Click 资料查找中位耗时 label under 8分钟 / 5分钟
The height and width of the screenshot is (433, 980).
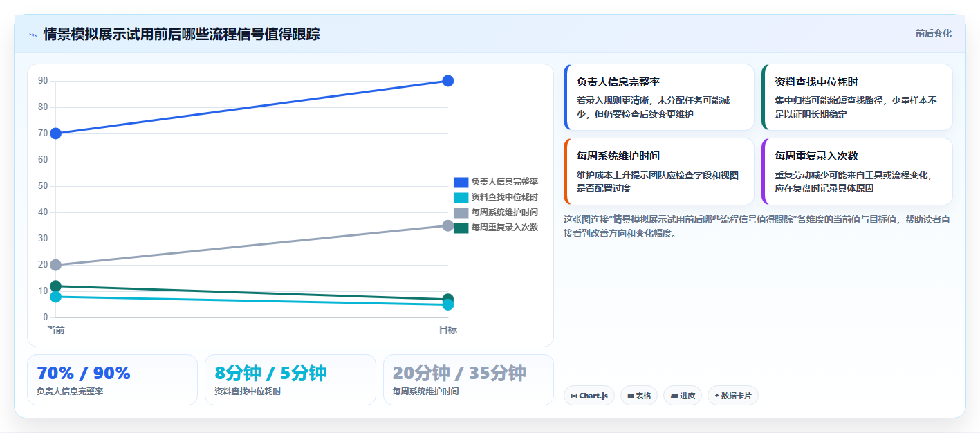tap(248, 391)
